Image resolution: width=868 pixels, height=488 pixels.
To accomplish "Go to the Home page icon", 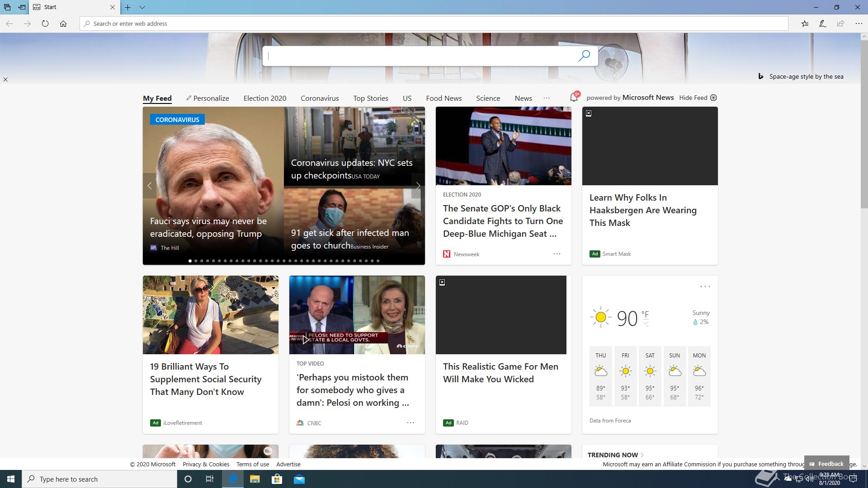I will (63, 23).
